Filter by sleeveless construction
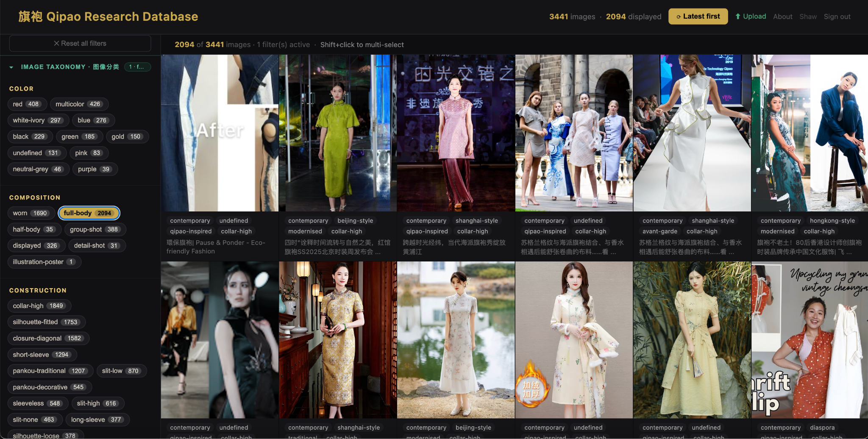The image size is (868, 439). click(38, 403)
